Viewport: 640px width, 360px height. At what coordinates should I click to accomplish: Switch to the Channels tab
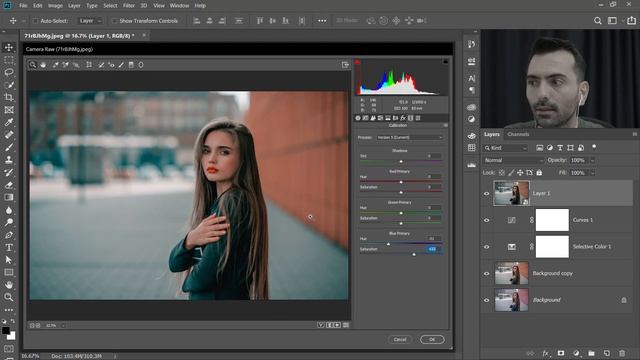518,134
